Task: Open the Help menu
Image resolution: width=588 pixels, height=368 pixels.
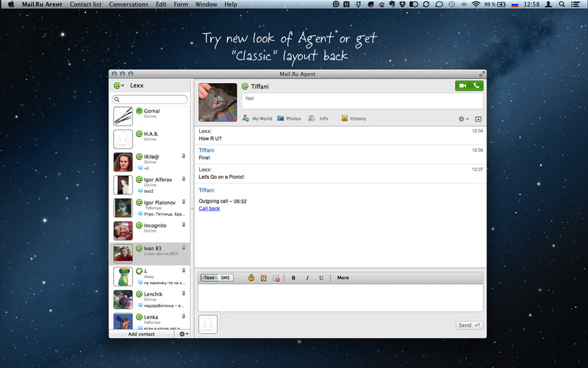Action: (231, 4)
